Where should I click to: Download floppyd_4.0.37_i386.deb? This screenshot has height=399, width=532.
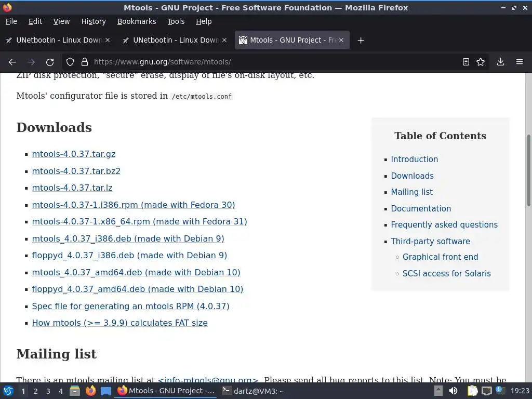point(129,256)
